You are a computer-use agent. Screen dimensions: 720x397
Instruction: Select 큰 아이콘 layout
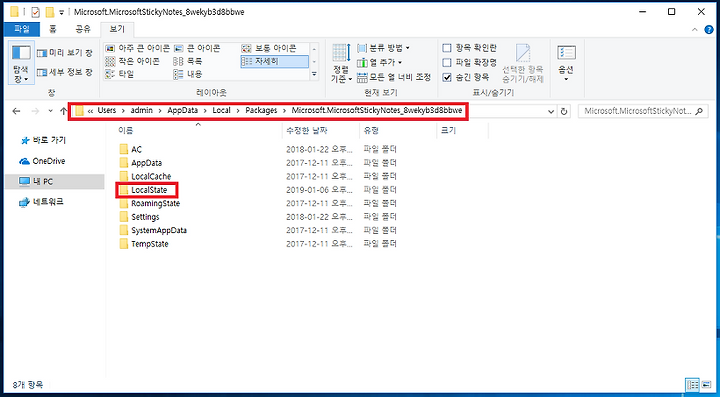[197, 48]
